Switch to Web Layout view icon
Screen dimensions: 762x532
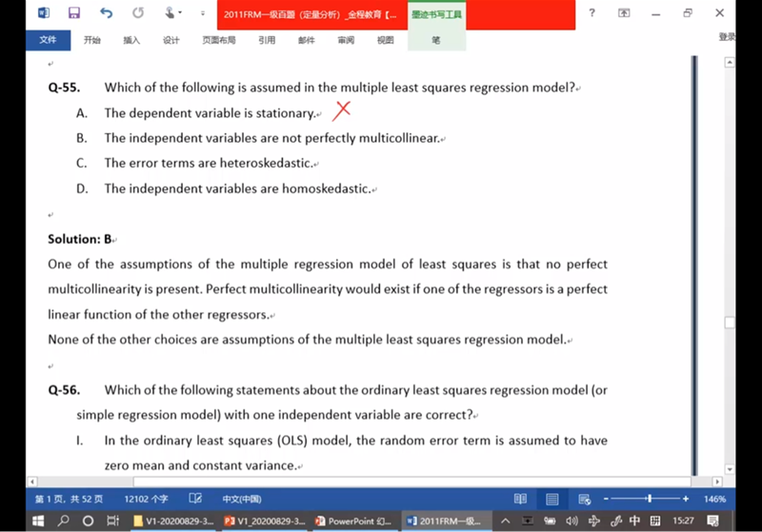click(x=584, y=499)
